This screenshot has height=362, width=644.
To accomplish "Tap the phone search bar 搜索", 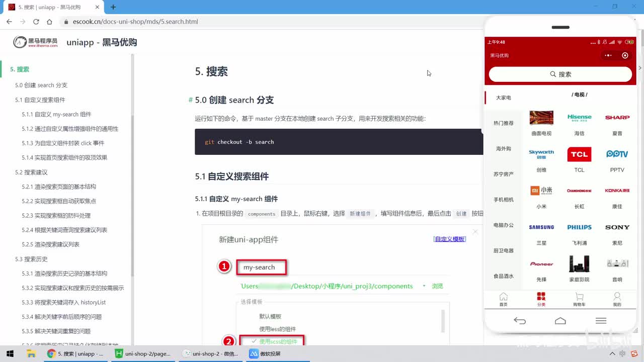I will click(x=560, y=74).
